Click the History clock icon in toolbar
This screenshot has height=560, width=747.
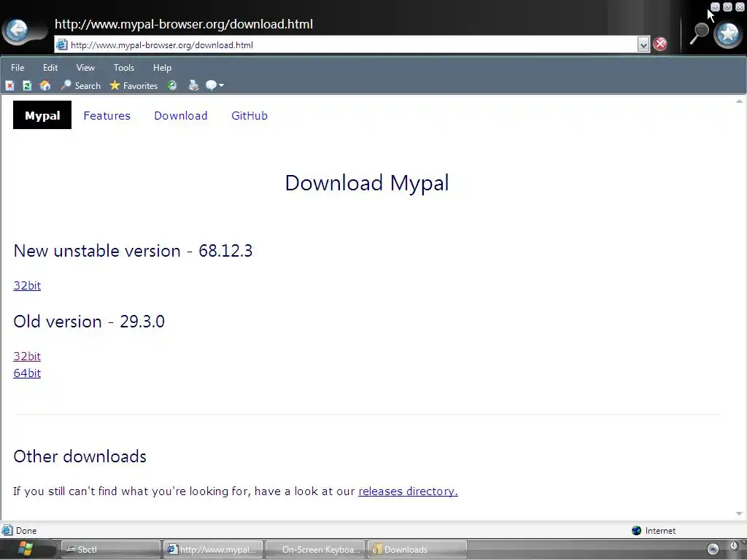coord(172,86)
